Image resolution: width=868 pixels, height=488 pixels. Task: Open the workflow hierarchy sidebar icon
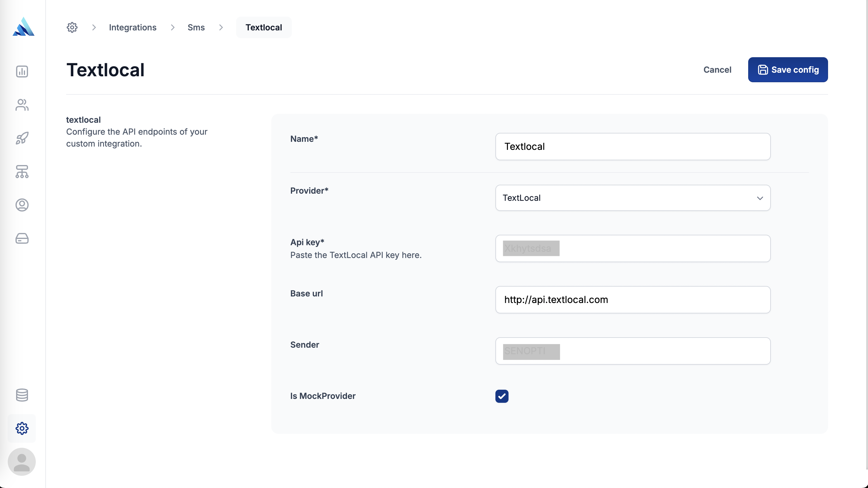coord(22,171)
